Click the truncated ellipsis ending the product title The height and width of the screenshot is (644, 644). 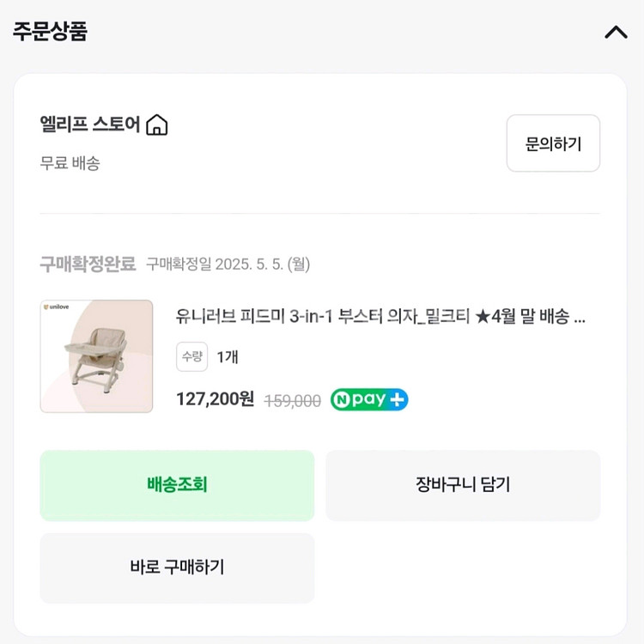click(579, 318)
